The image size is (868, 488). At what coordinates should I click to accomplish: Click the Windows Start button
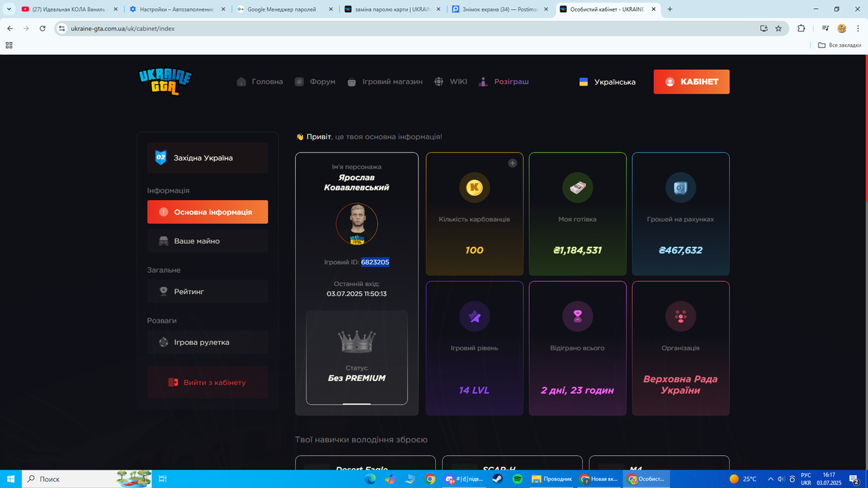10,479
